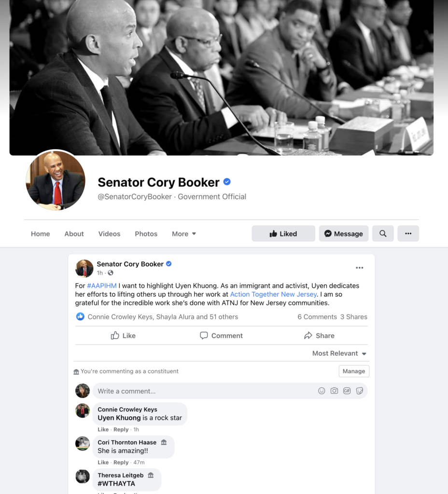Open the sticker picker icon

click(359, 391)
